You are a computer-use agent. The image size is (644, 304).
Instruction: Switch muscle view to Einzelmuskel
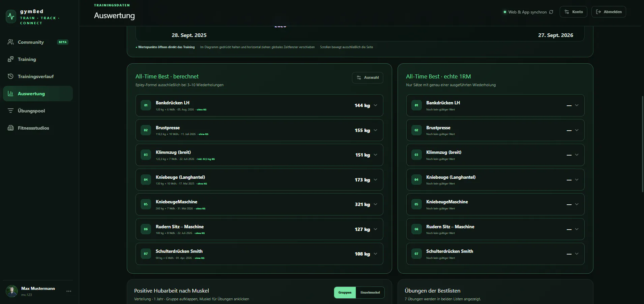click(370, 293)
